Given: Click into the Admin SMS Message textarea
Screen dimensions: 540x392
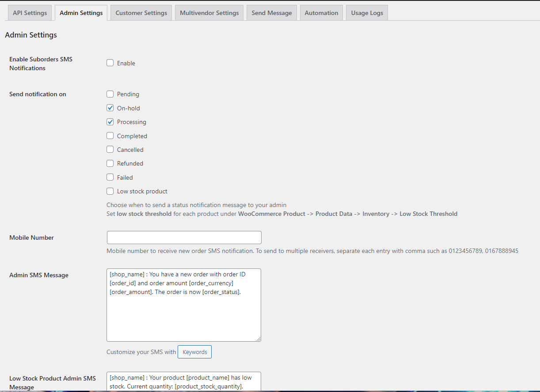Looking at the screenshot, I should click(x=184, y=313).
